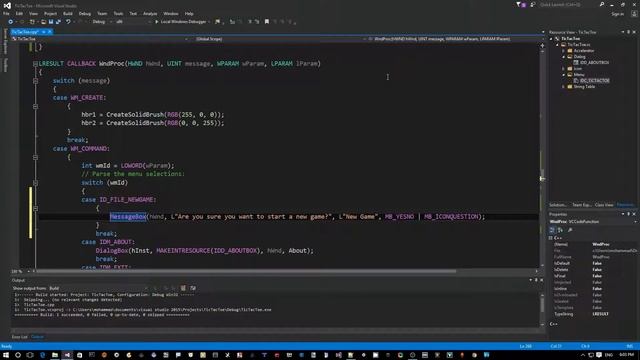Switch to the Solution Explorer tab

[x=558, y=205]
